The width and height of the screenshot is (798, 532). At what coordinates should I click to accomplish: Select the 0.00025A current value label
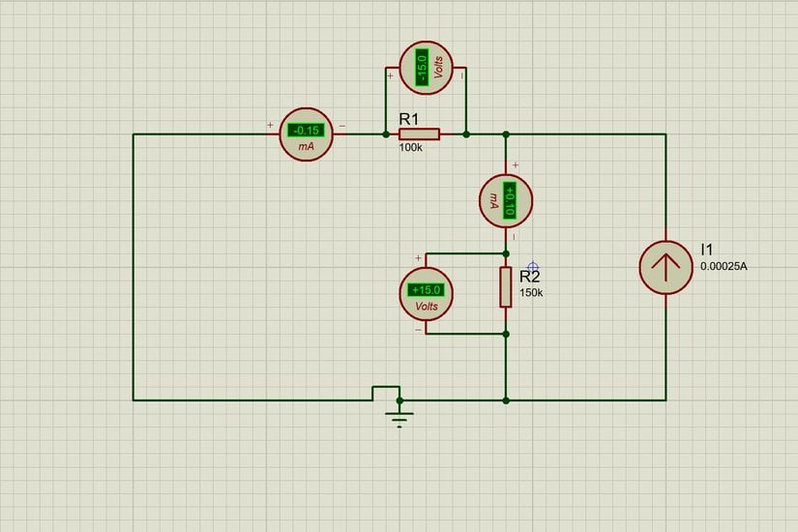(x=724, y=266)
